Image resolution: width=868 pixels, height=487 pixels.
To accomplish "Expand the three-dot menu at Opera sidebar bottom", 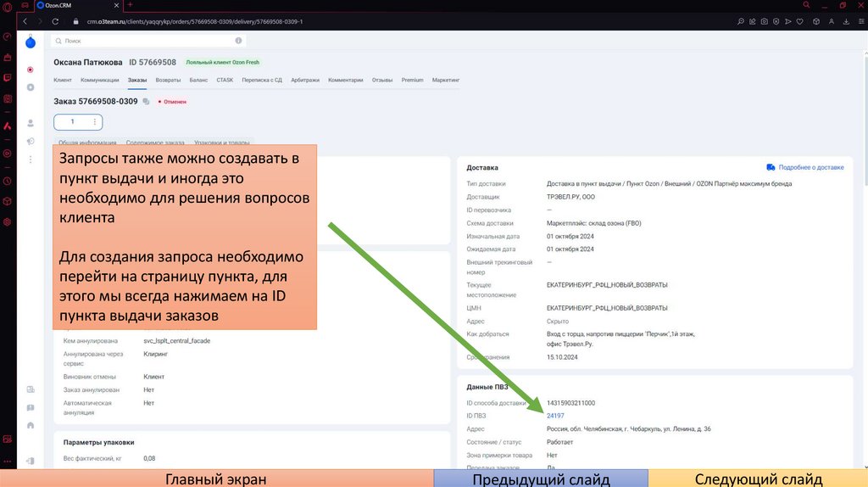I will point(7,461).
